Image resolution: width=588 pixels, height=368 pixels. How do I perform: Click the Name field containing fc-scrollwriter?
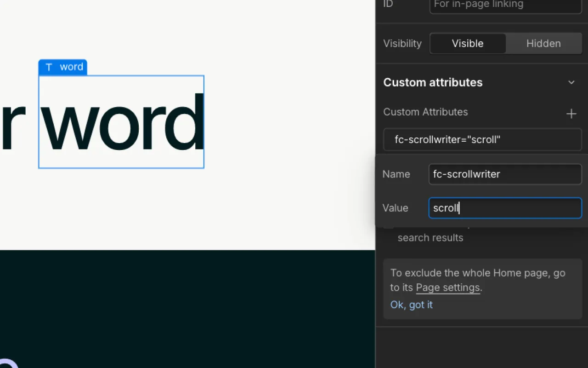coord(505,174)
